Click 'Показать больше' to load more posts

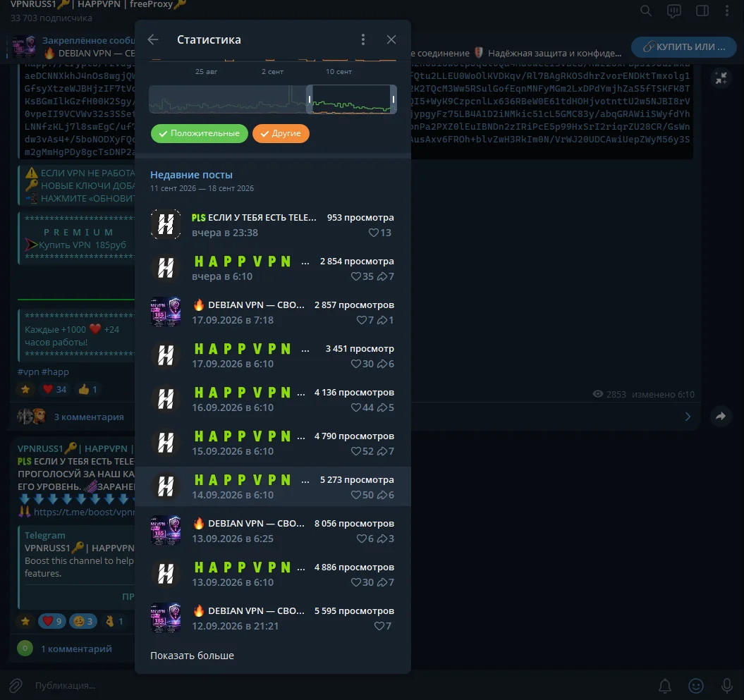pyautogui.click(x=192, y=656)
